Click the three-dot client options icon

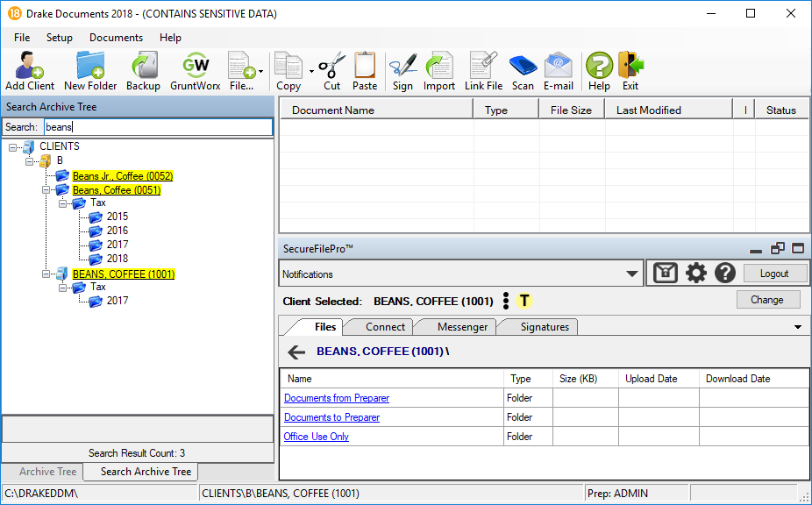[x=506, y=301]
